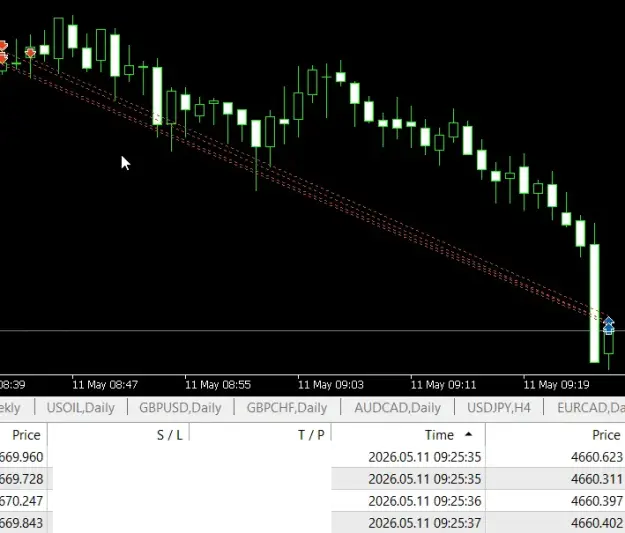Click the rightmost Price column header
Viewport: 625px width, 533px height.
tap(606, 435)
